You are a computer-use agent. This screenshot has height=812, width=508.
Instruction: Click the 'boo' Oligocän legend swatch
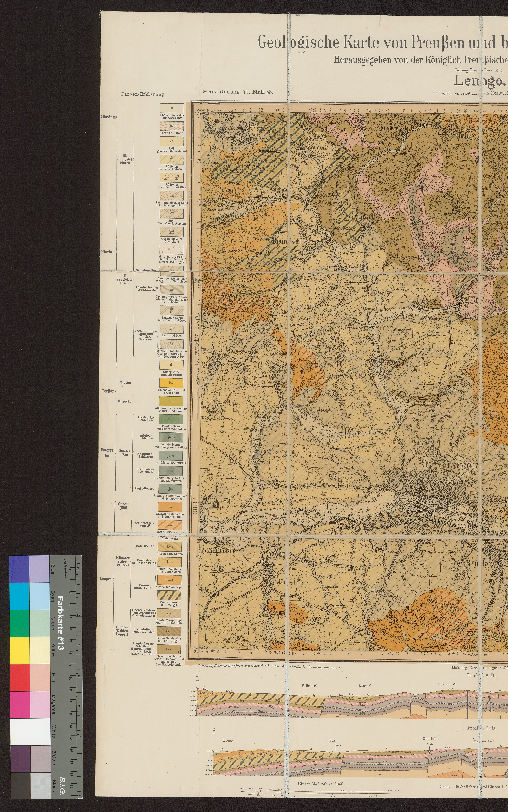(x=171, y=401)
